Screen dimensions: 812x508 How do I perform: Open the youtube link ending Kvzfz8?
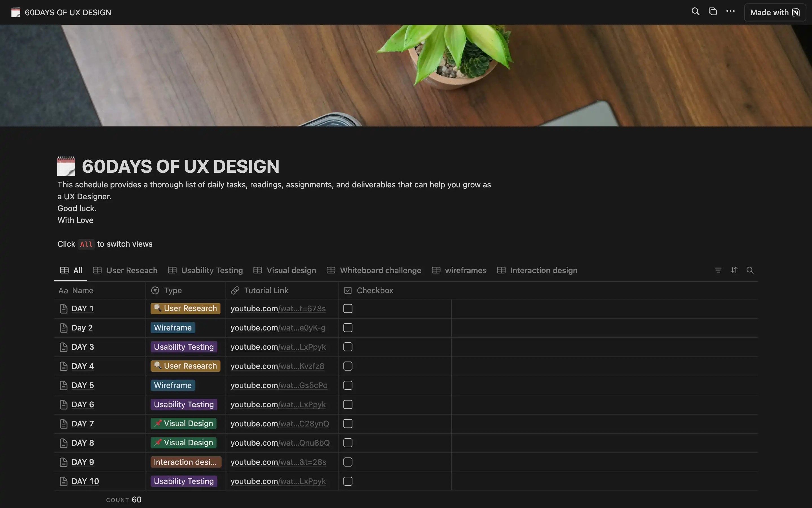(277, 366)
